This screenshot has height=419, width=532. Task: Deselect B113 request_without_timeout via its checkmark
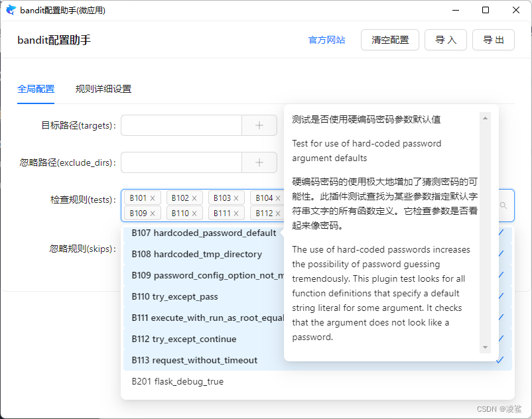click(499, 360)
